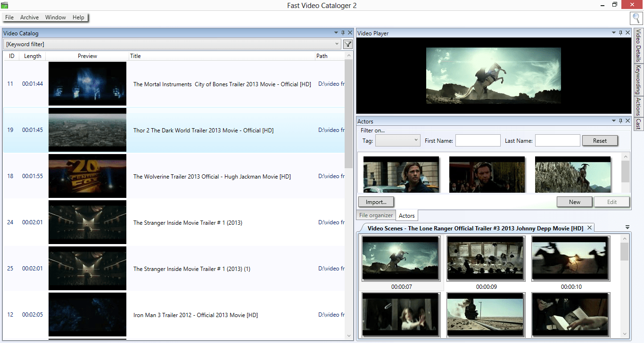Click the magnifier search icon top right
Image resolution: width=644 pixels, height=343 pixels.
point(636,18)
